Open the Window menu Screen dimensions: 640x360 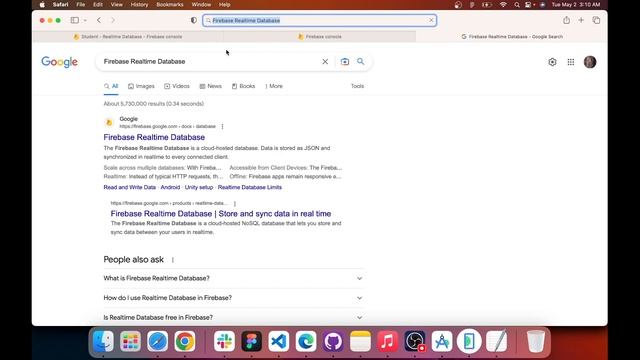201,4
